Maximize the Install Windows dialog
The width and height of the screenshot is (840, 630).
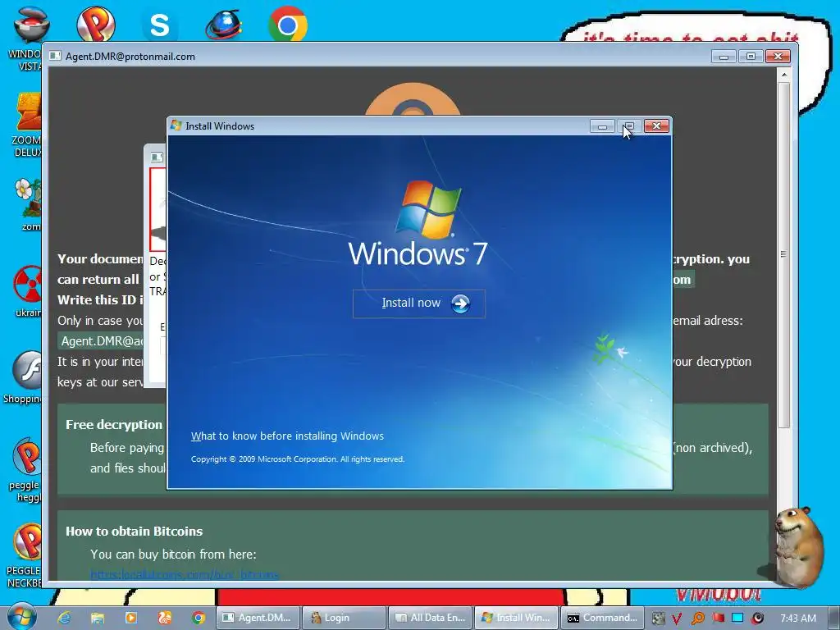[x=629, y=126]
